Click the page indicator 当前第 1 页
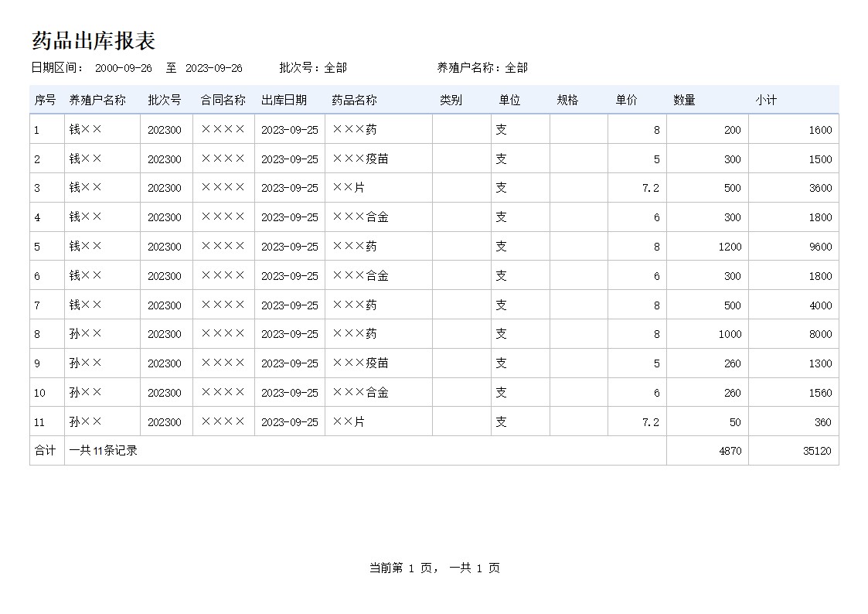The height and width of the screenshot is (614, 868). click(x=401, y=568)
